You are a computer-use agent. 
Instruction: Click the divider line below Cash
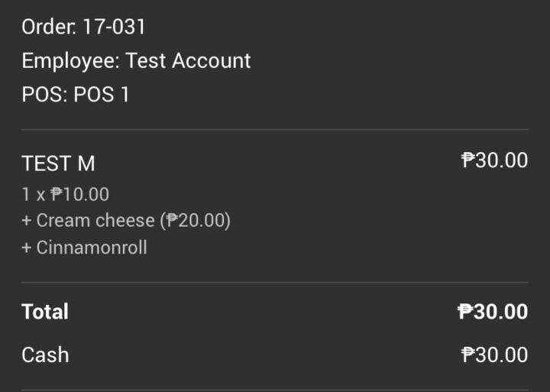click(x=274, y=390)
